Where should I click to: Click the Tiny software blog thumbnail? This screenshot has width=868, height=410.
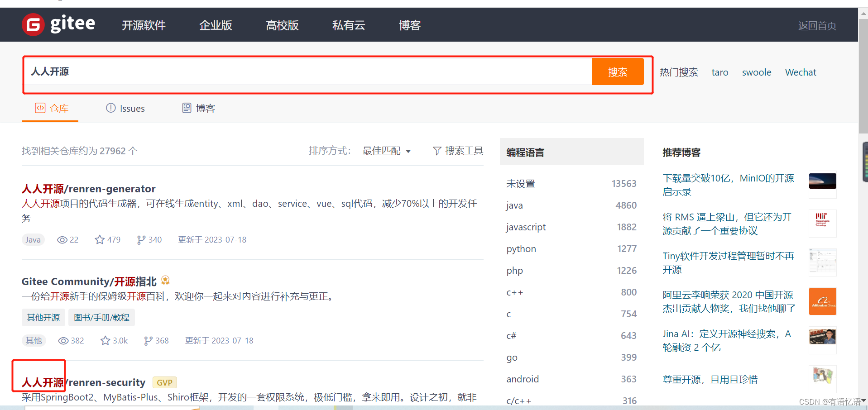822,262
